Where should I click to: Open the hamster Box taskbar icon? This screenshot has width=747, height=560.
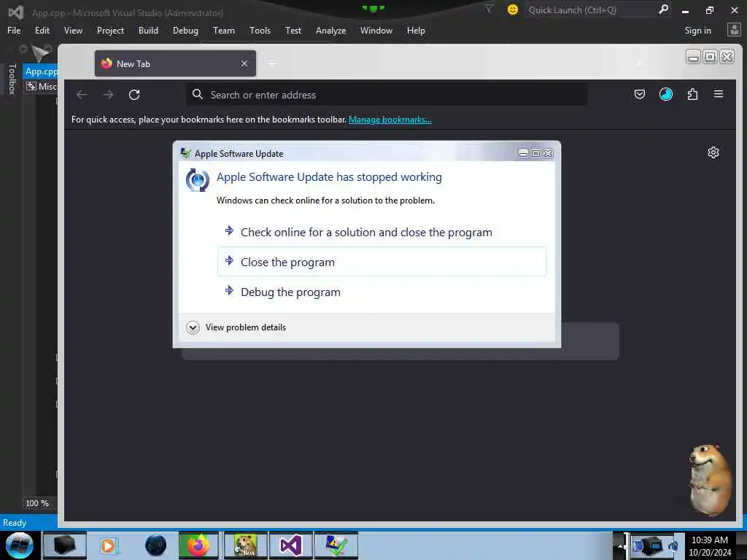[245, 545]
